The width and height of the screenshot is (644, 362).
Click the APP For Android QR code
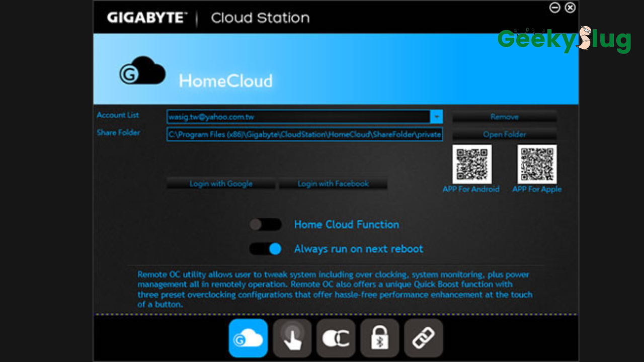(x=472, y=164)
